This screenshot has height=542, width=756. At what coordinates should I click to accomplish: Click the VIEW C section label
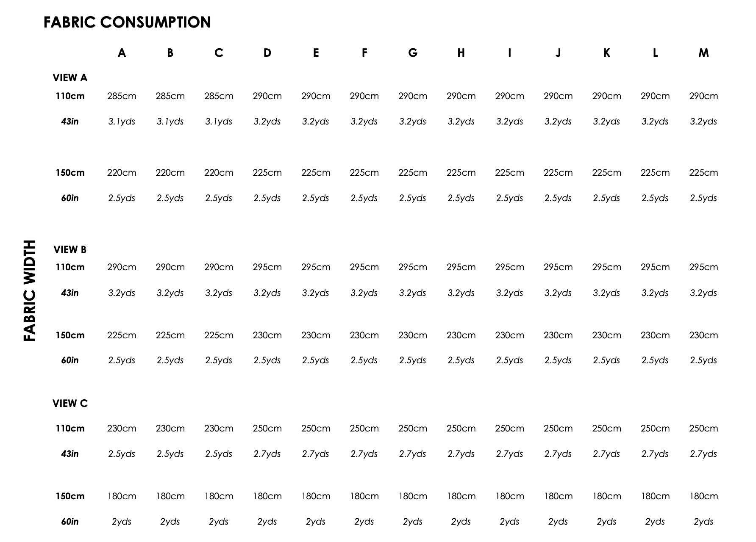pos(70,404)
